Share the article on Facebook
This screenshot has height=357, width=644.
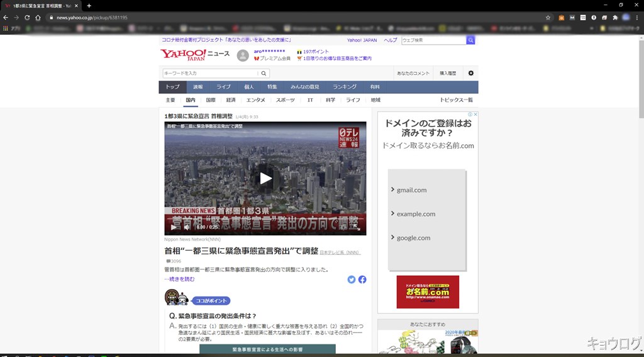pos(362,280)
